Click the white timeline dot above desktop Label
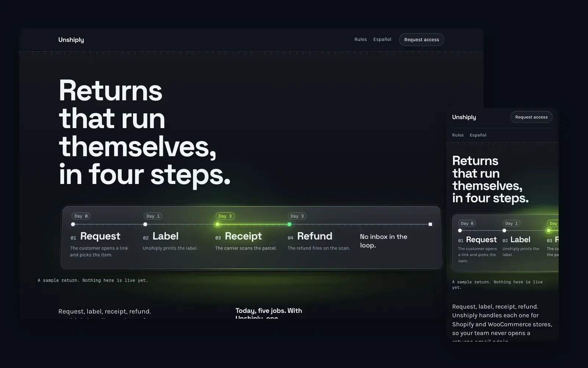 tap(145, 224)
